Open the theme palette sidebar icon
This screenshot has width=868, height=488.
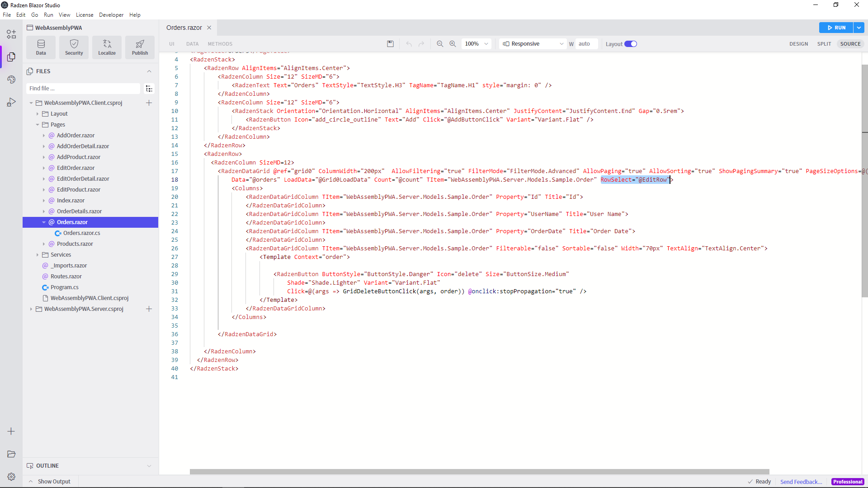(11, 80)
